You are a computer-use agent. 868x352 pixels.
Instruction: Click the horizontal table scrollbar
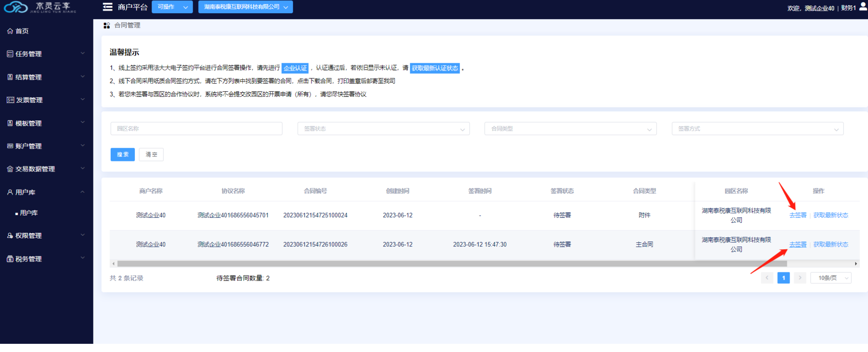tap(452, 264)
